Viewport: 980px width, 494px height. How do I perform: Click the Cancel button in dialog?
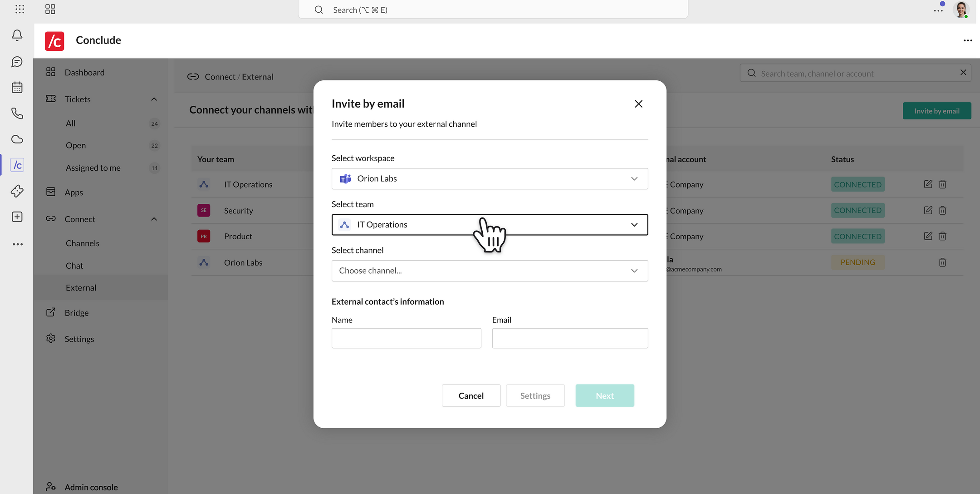[x=471, y=395]
